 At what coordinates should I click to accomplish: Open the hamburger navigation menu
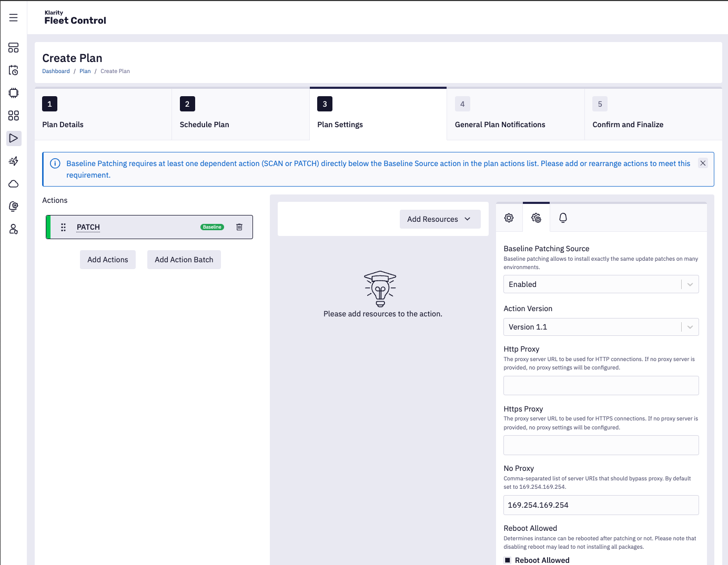point(14,18)
